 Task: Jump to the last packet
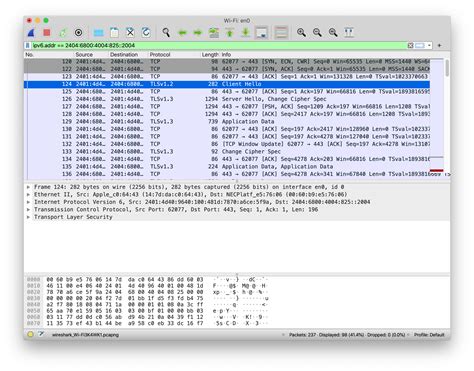246,32
